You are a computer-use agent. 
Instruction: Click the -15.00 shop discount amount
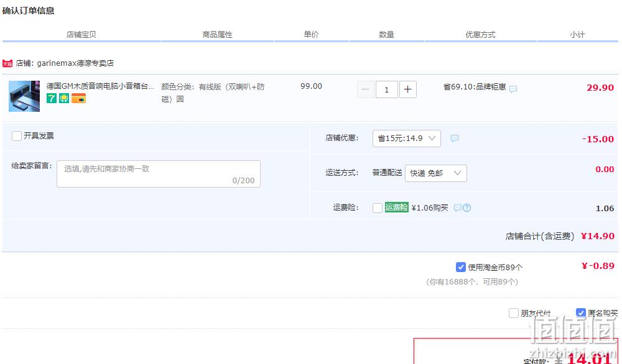tap(598, 139)
